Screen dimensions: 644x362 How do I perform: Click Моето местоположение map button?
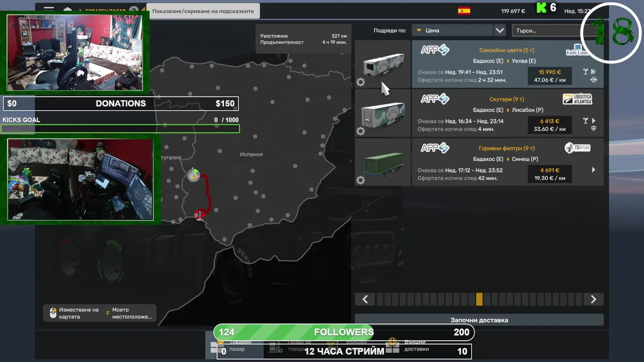128,313
